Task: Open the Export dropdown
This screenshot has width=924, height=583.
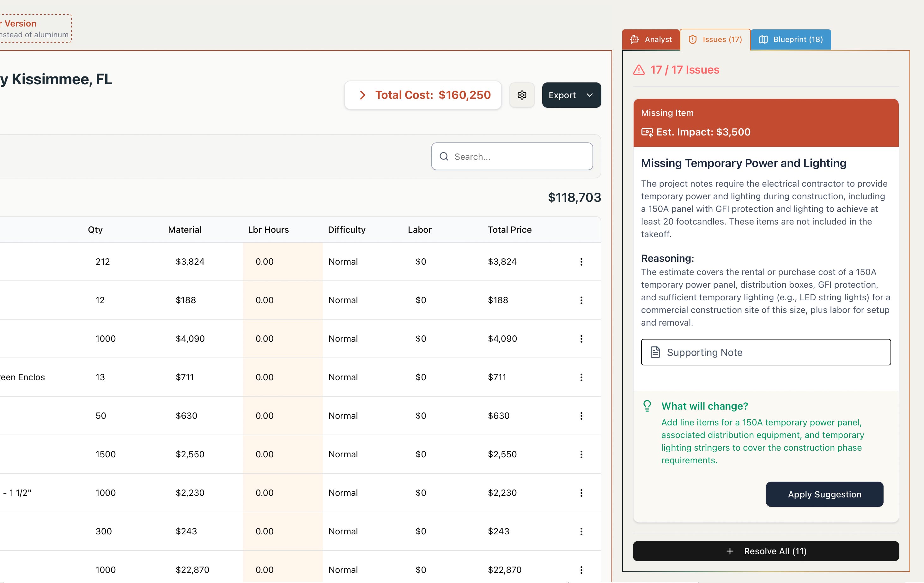Action: point(571,95)
